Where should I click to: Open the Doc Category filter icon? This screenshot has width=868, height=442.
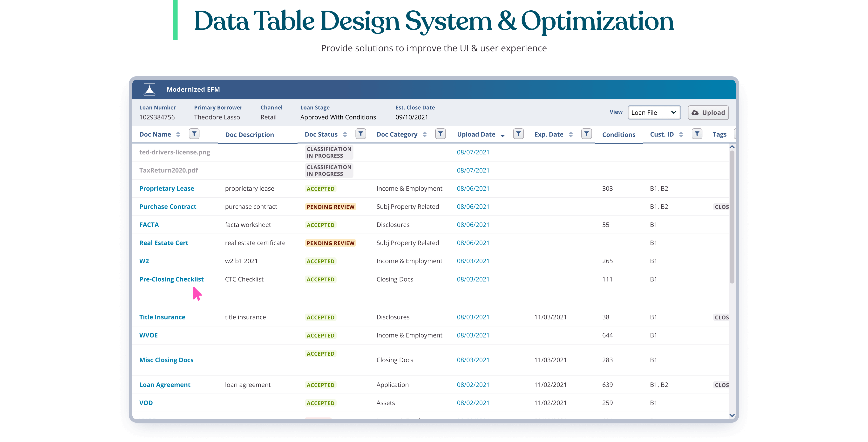pyautogui.click(x=441, y=134)
